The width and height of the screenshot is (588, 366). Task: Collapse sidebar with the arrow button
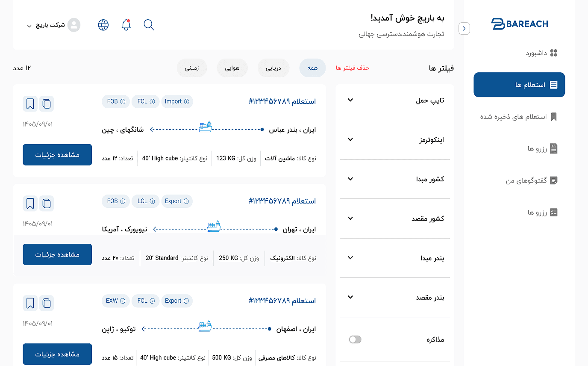464,29
